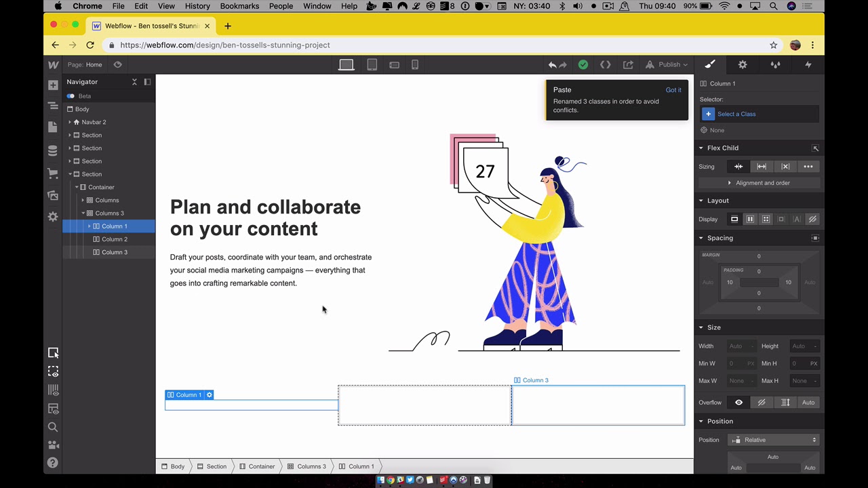The image size is (868, 488).
Task: Click the share project icon
Action: [628, 64]
